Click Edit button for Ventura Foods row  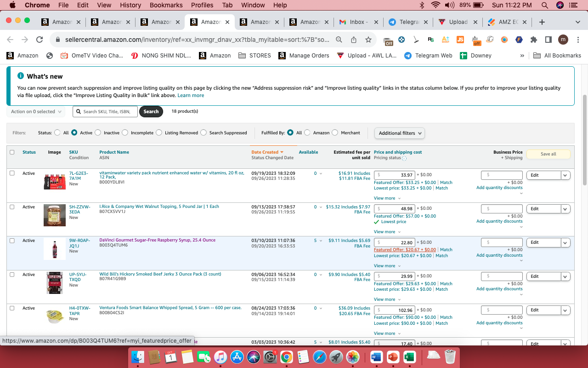[x=543, y=310]
